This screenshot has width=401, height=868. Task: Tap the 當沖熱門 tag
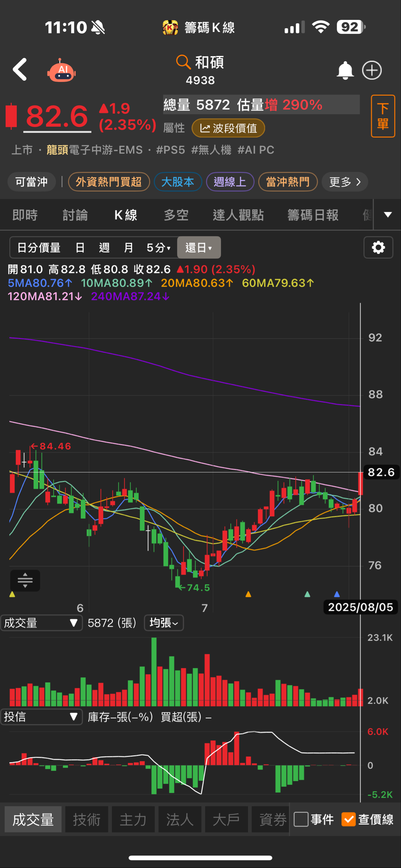click(x=288, y=182)
